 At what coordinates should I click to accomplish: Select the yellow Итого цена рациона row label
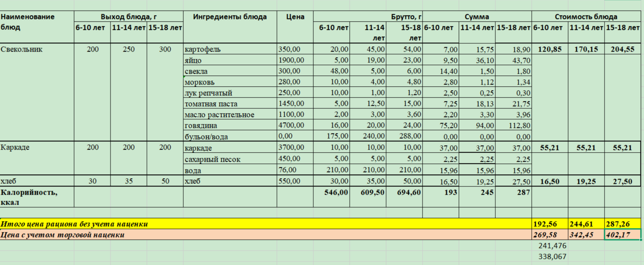point(75,224)
